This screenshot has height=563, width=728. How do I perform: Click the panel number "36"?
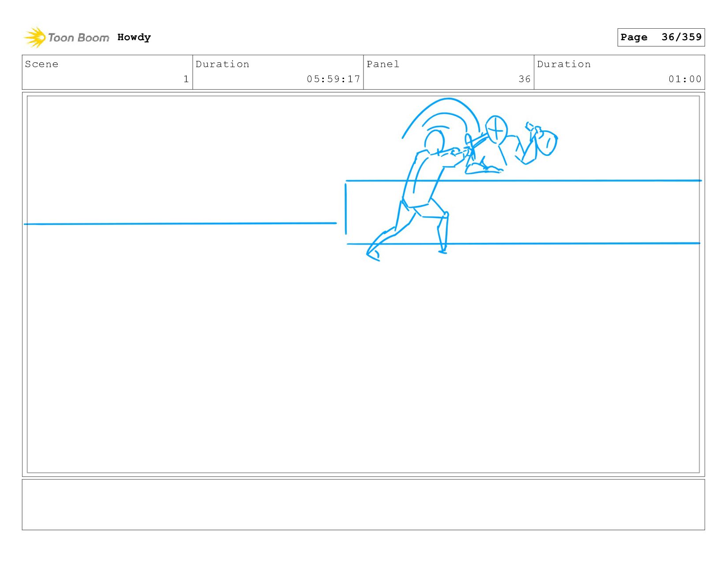tap(525, 79)
